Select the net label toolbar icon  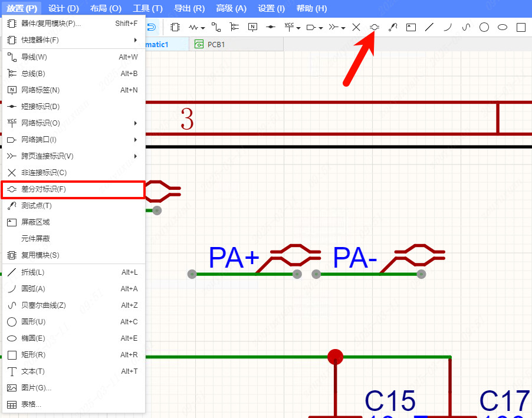click(x=252, y=27)
